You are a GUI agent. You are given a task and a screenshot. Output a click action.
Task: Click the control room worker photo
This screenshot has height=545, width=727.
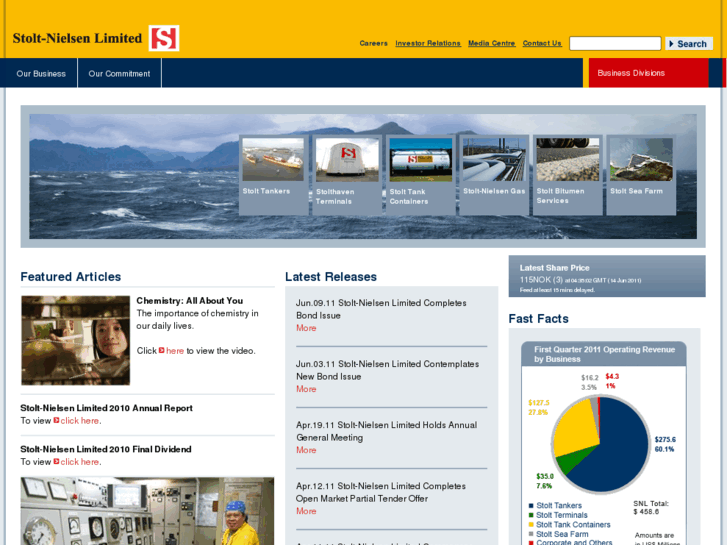pyautogui.click(x=147, y=511)
